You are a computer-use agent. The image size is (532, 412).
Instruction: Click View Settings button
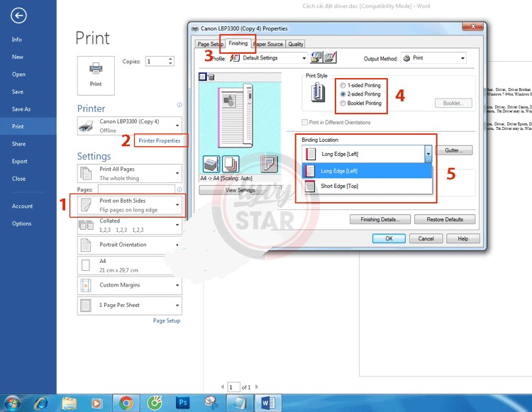tap(240, 190)
